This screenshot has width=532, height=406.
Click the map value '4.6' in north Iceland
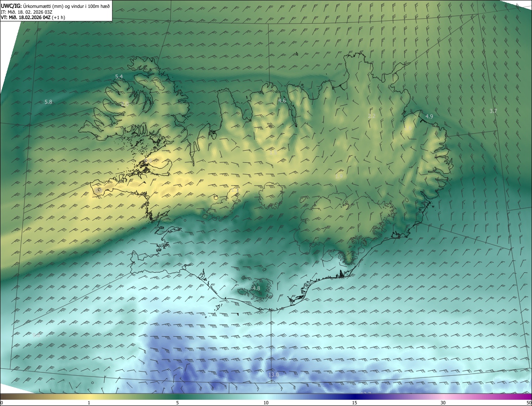[282, 100]
